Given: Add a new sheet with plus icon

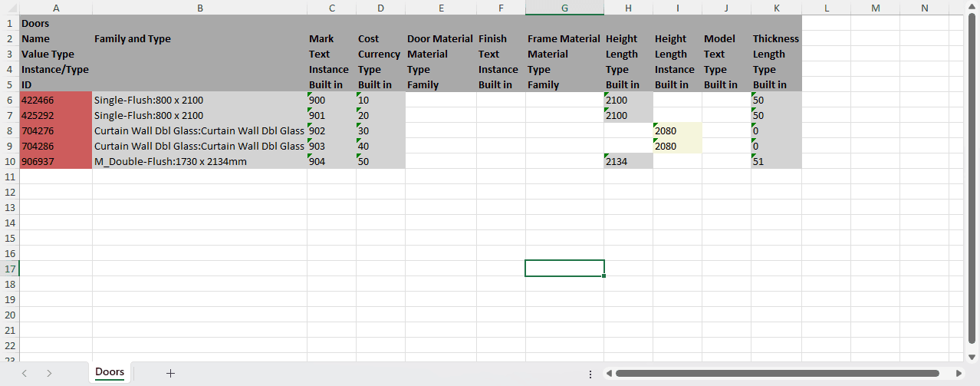Looking at the screenshot, I should [170, 373].
